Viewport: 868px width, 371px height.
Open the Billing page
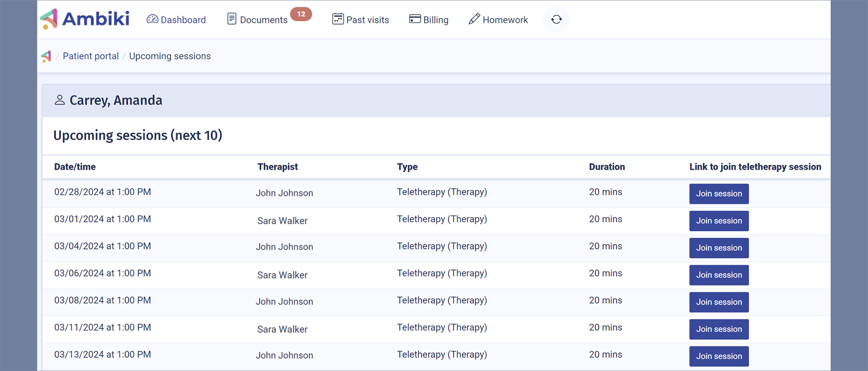[x=428, y=20]
